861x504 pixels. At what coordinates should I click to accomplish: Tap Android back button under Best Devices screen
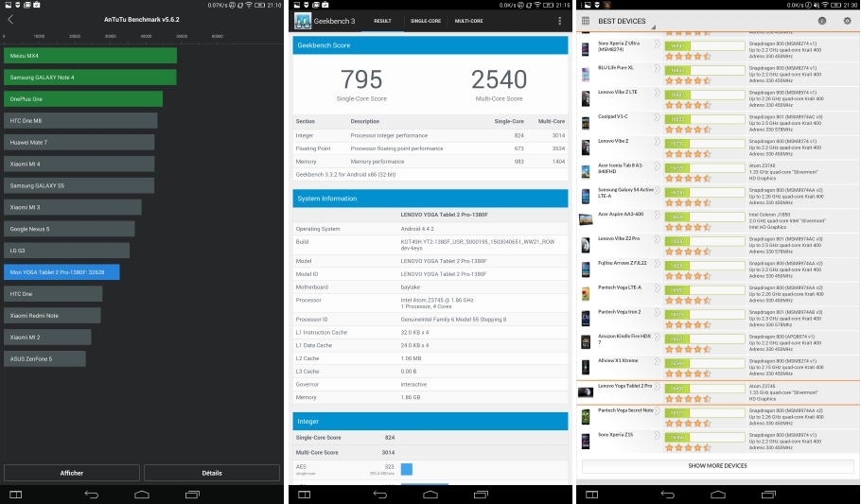tap(668, 495)
